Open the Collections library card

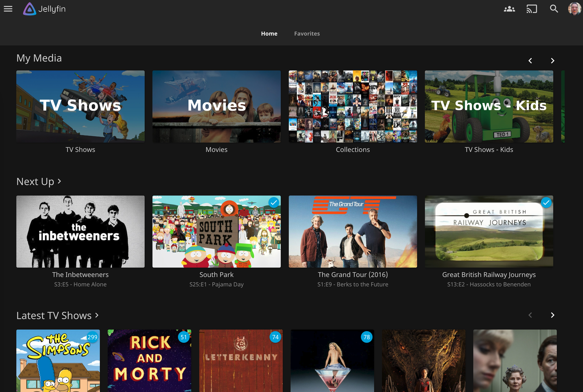pyautogui.click(x=353, y=107)
